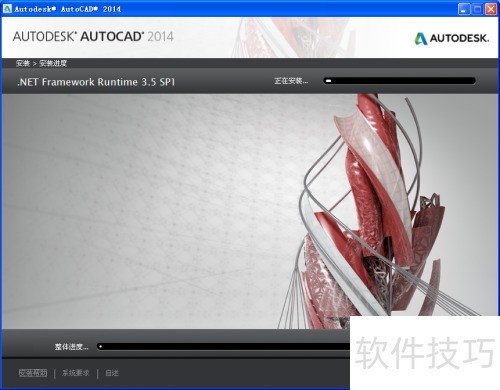Click the '正在安装...' status text
The image size is (500, 390).
tap(291, 81)
